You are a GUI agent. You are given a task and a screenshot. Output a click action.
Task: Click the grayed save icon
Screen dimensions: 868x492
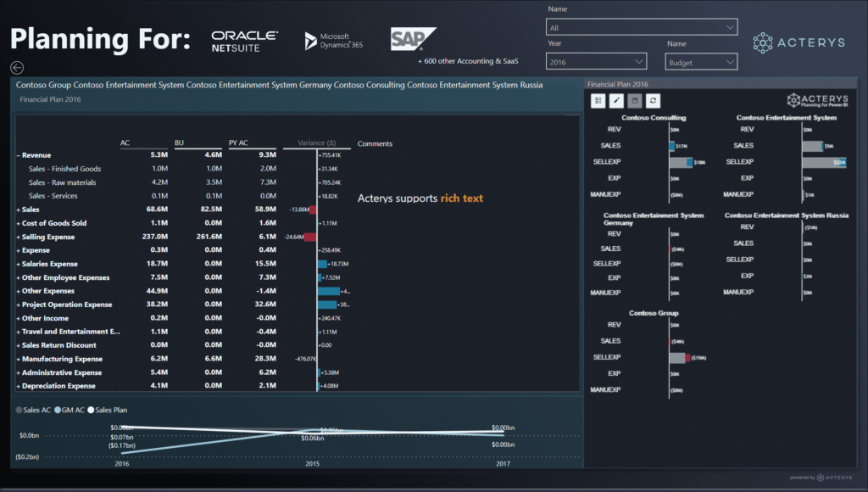click(633, 101)
